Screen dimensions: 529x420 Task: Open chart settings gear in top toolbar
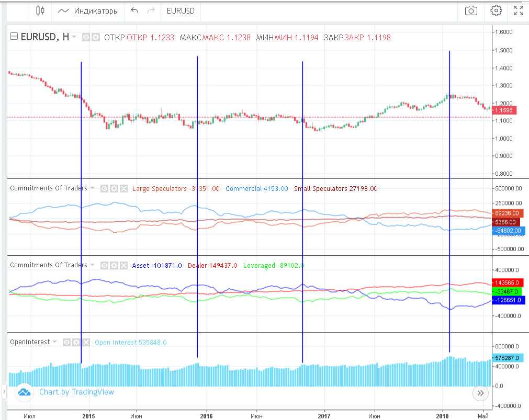point(496,10)
